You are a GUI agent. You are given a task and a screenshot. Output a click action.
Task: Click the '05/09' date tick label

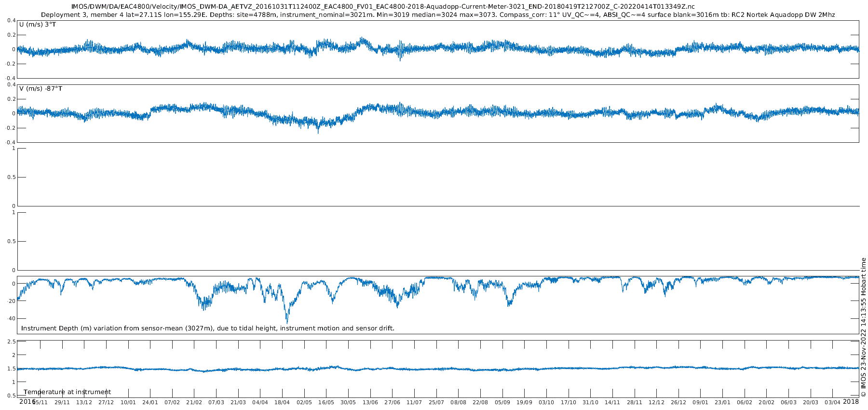[x=502, y=402]
